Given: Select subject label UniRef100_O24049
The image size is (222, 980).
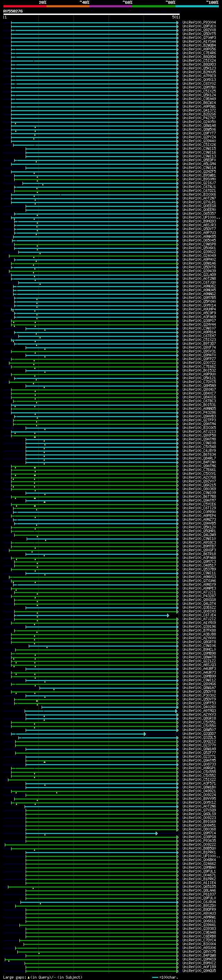Looking at the screenshot, I should (199, 256).
